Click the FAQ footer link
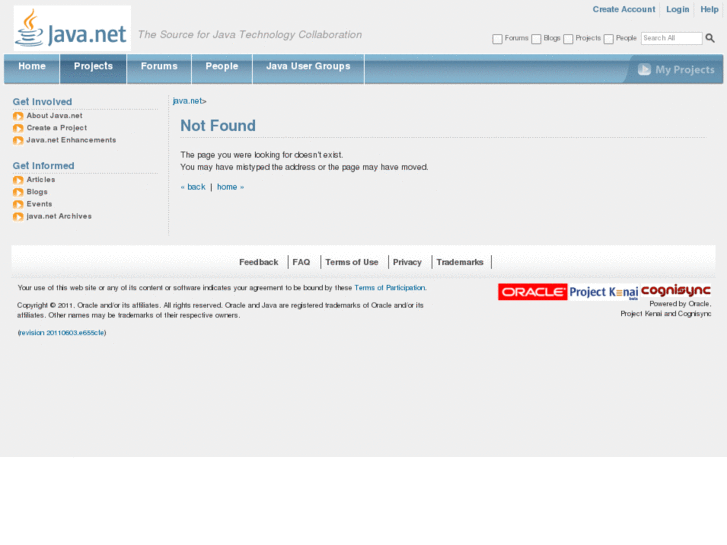The height and width of the screenshot is (545, 727). [301, 262]
